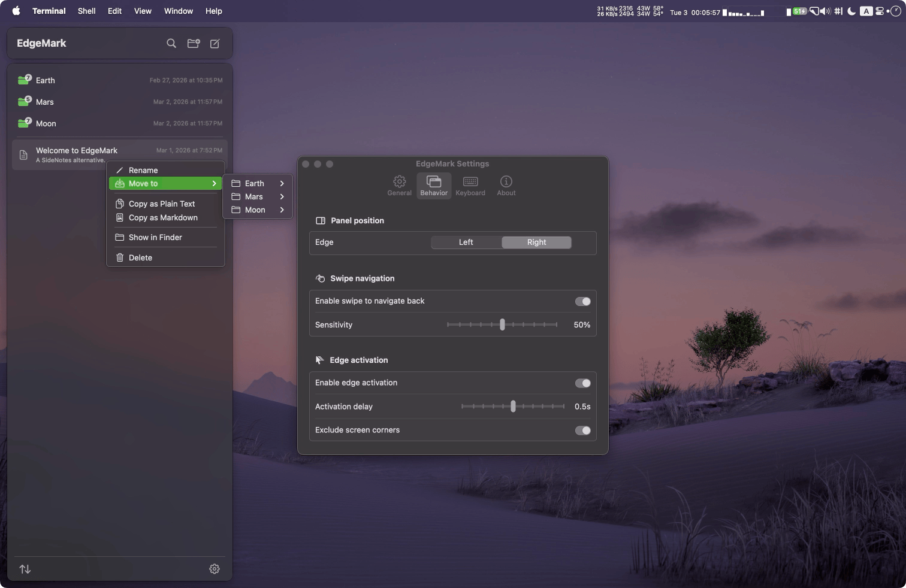Image resolution: width=906 pixels, height=588 pixels.
Task: Click the Mars folder icon in list
Action: (x=24, y=102)
